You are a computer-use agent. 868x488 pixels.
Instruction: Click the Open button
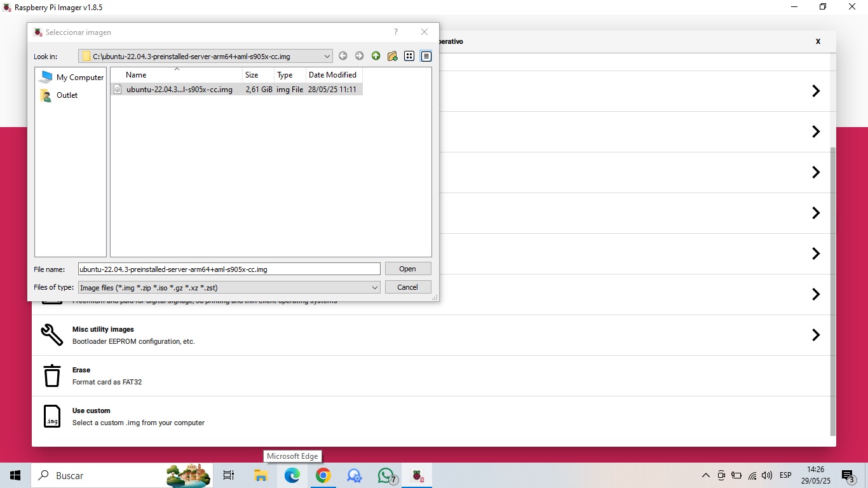coord(408,269)
